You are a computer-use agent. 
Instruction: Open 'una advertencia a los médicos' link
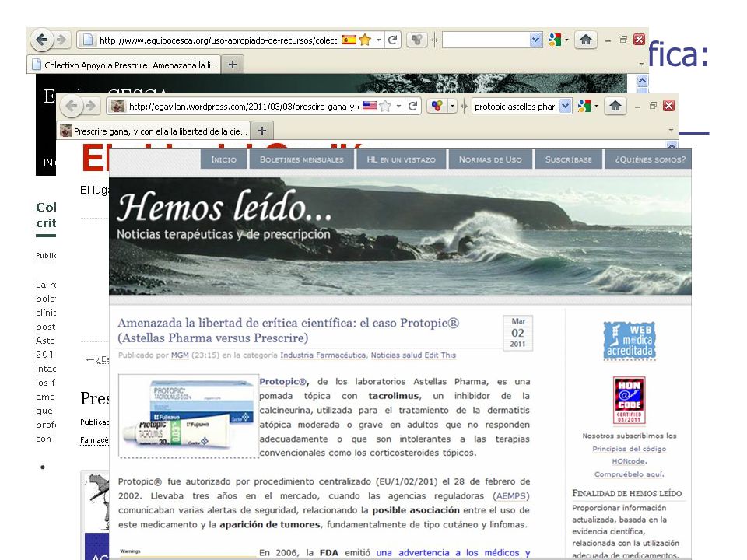[x=453, y=552]
